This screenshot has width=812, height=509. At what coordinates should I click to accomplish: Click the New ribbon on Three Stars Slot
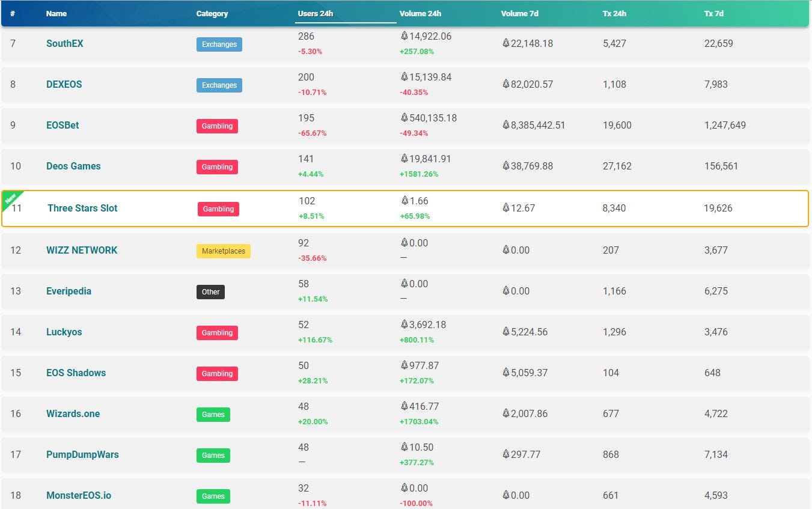tap(11, 199)
